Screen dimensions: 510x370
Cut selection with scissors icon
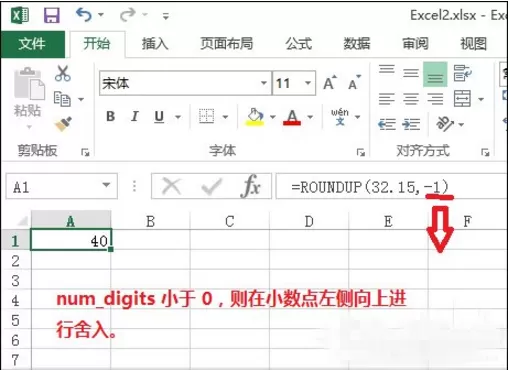pyautogui.click(x=63, y=73)
